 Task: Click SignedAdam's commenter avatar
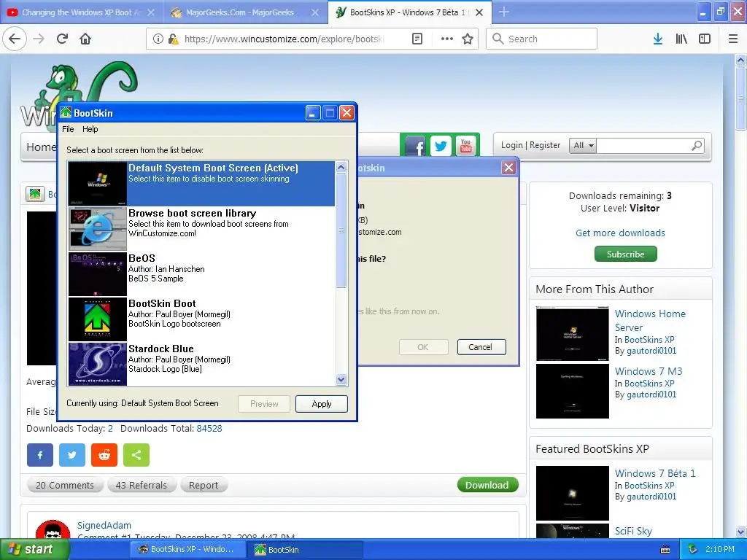[x=53, y=529]
